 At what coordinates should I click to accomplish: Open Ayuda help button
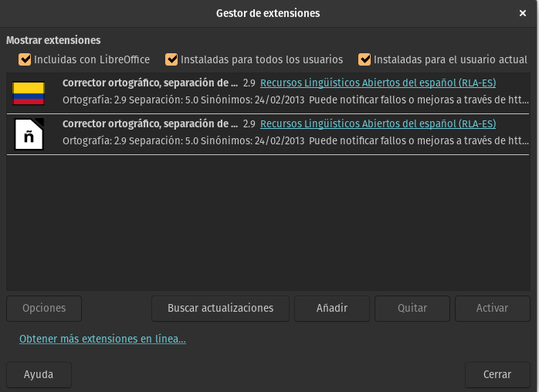point(39,374)
